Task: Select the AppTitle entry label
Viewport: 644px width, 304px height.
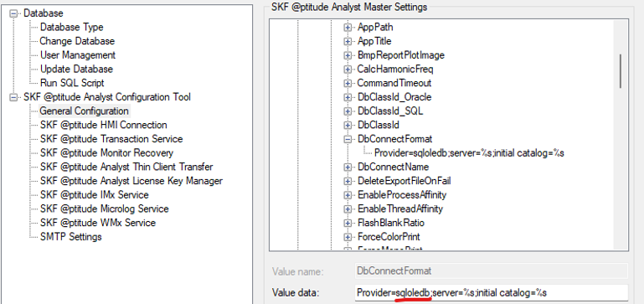Action: (374, 42)
